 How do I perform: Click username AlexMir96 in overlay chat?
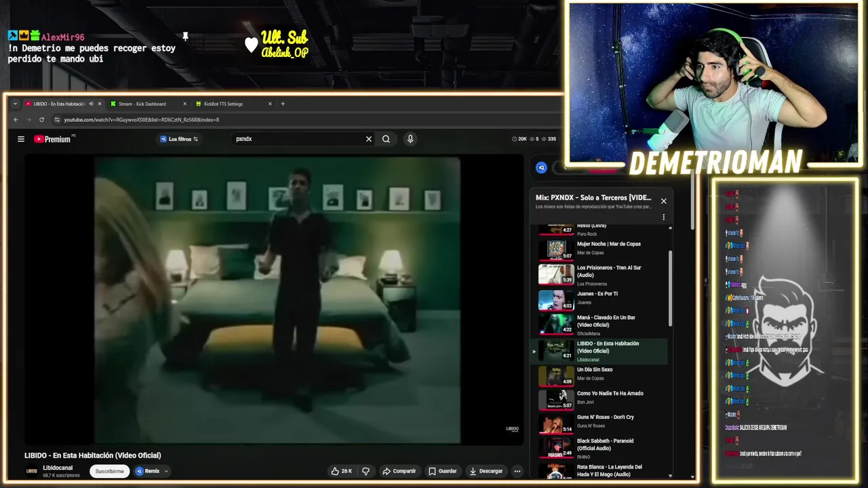pos(62,37)
